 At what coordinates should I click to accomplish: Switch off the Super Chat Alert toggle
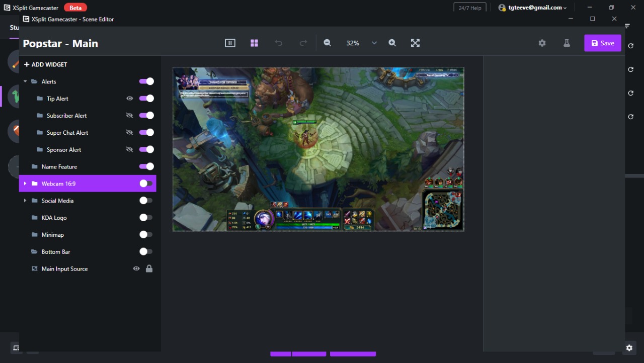coord(146,132)
